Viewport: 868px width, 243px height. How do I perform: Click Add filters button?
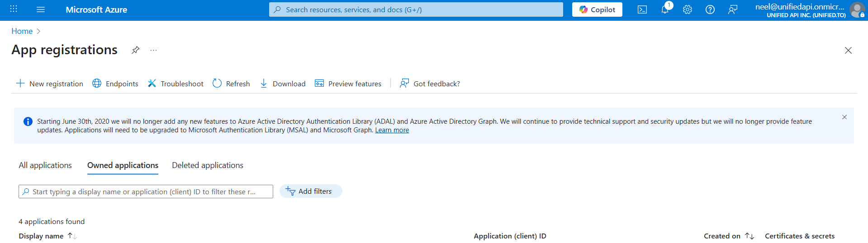[x=310, y=192]
